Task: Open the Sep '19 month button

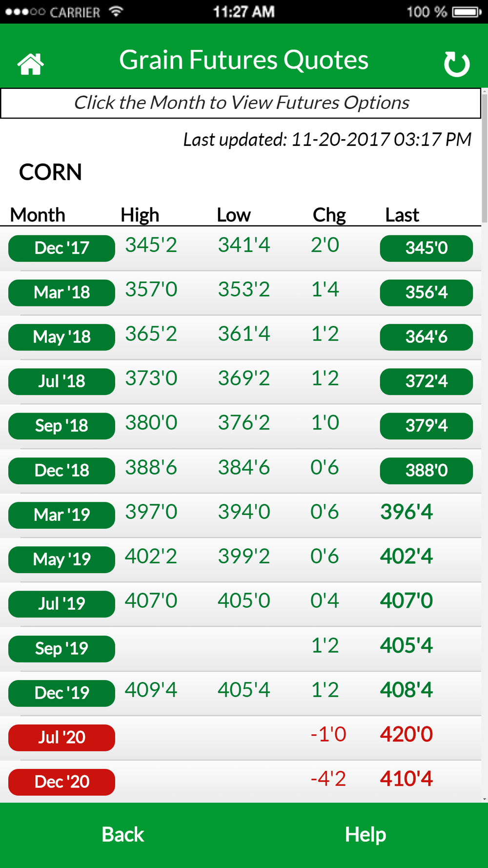Action: click(x=61, y=649)
